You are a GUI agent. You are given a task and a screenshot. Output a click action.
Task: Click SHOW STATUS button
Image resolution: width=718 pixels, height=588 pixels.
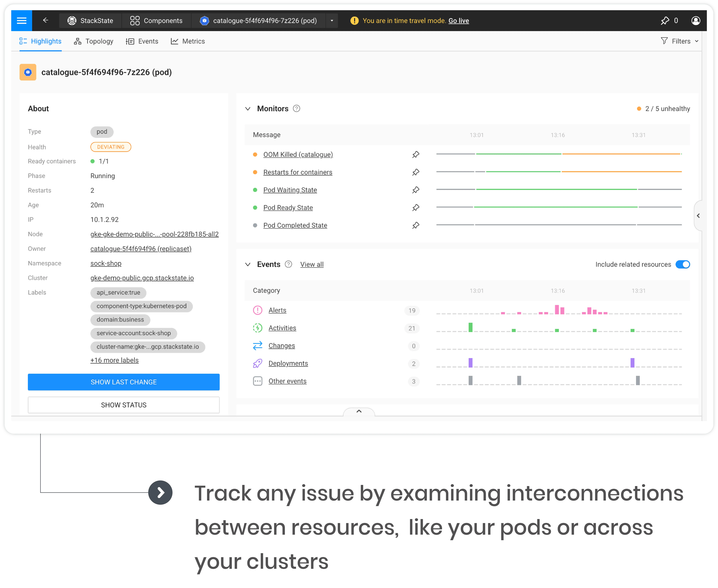(124, 405)
